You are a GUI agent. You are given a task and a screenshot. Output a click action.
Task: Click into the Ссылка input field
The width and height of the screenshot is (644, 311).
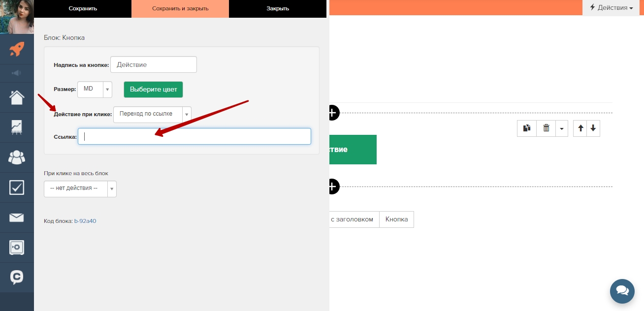pos(194,137)
